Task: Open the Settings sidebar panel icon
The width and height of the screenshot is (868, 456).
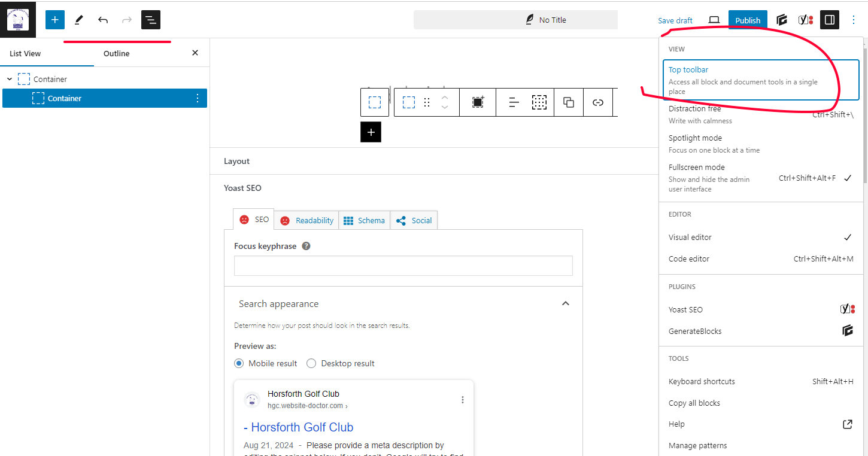Action: click(x=829, y=20)
